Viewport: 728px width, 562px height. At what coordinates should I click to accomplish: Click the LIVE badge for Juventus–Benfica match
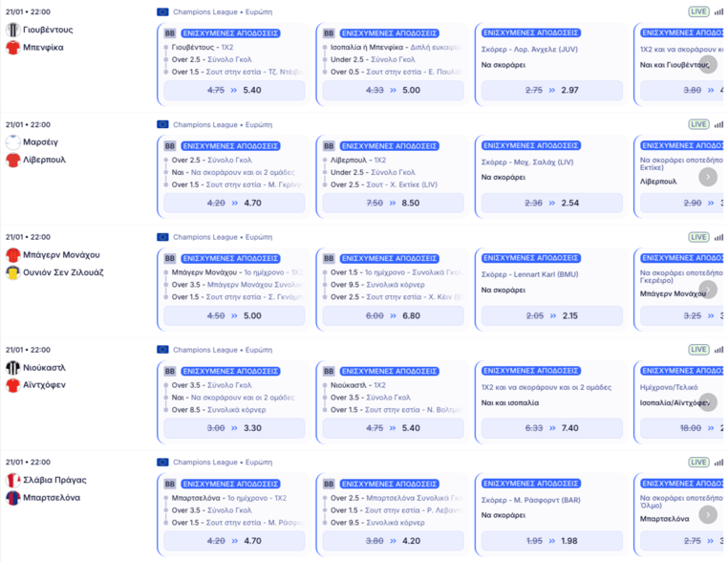click(698, 11)
